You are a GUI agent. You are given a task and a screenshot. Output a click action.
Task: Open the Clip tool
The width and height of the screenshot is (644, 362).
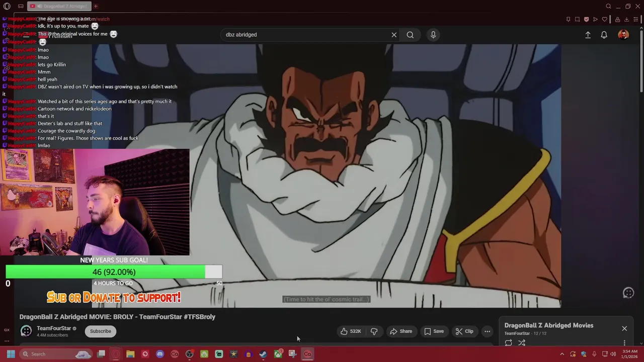coord(464,331)
